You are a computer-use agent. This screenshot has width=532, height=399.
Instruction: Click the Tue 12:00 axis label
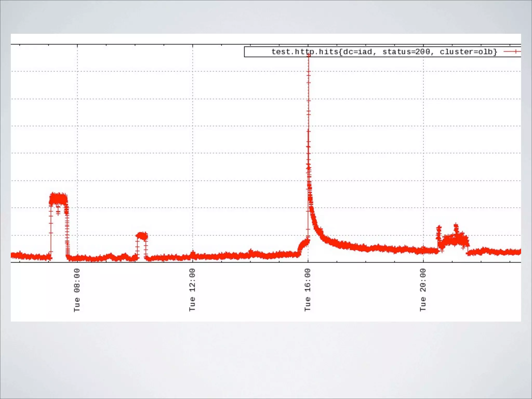pyautogui.click(x=192, y=290)
